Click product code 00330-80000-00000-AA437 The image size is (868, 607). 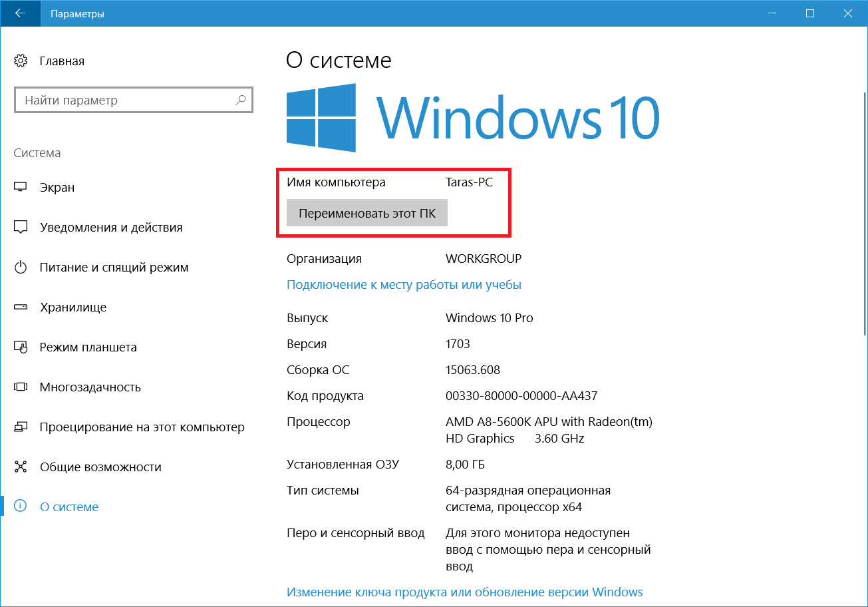(521, 396)
